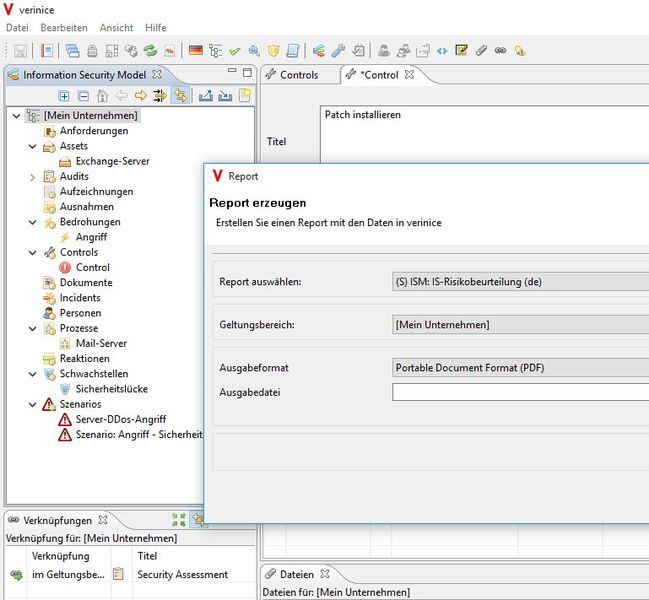Collapse all tree nodes with minus icon

(x=84, y=96)
